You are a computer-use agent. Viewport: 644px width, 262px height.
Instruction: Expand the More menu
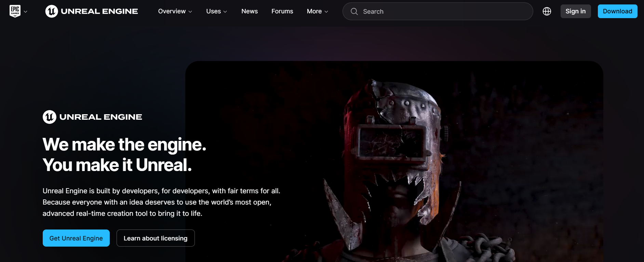pyautogui.click(x=317, y=11)
